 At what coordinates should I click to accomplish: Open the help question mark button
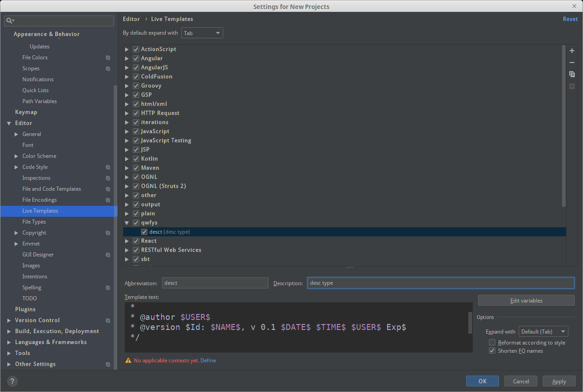point(12,382)
